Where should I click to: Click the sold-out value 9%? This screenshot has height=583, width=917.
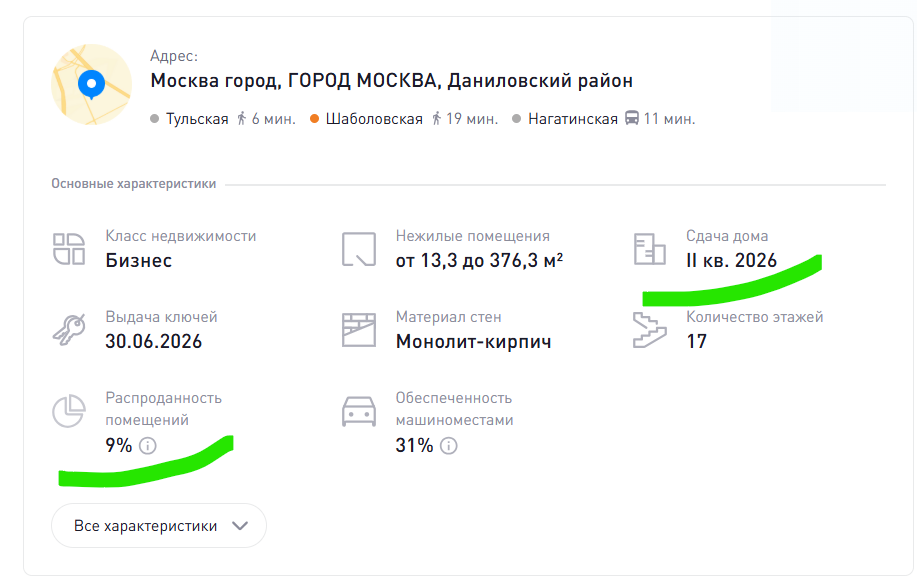click(119, 446)
